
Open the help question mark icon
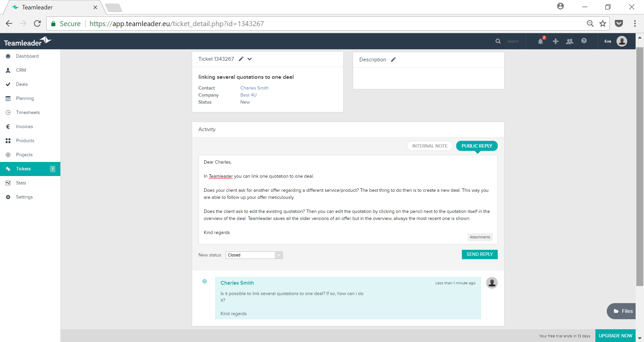pos(584,41)
